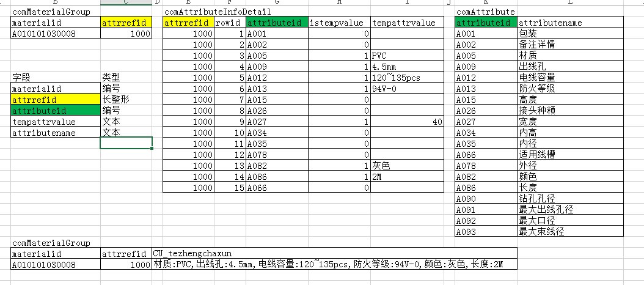Select green attributeid cell in 字段 list
644x285 pixels.
point(56,111)
